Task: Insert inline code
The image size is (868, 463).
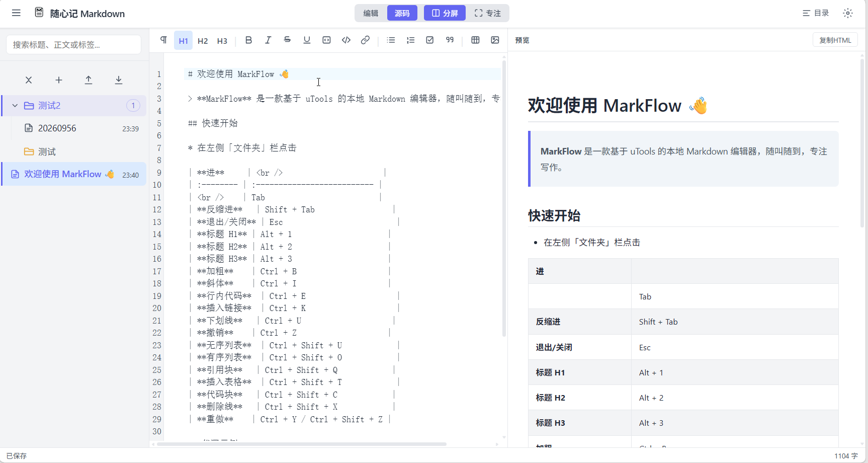Action: [346, 40]
